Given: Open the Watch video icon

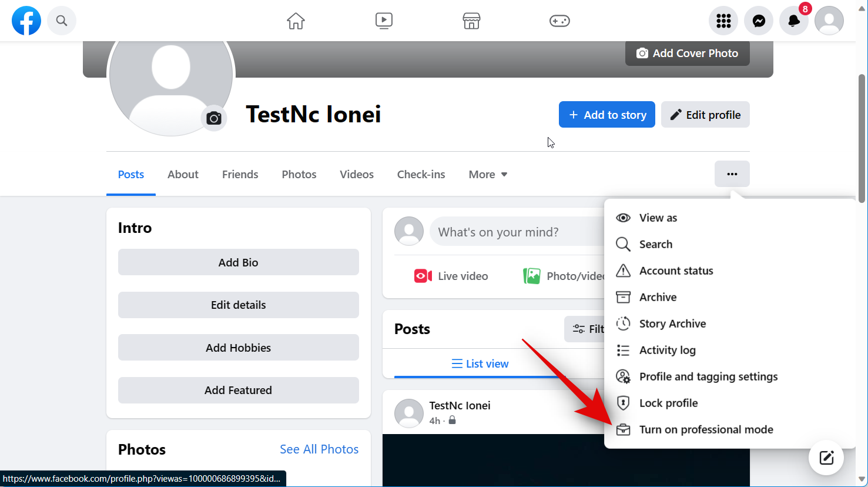Looking at the screenshot, I should click(384, 21).
